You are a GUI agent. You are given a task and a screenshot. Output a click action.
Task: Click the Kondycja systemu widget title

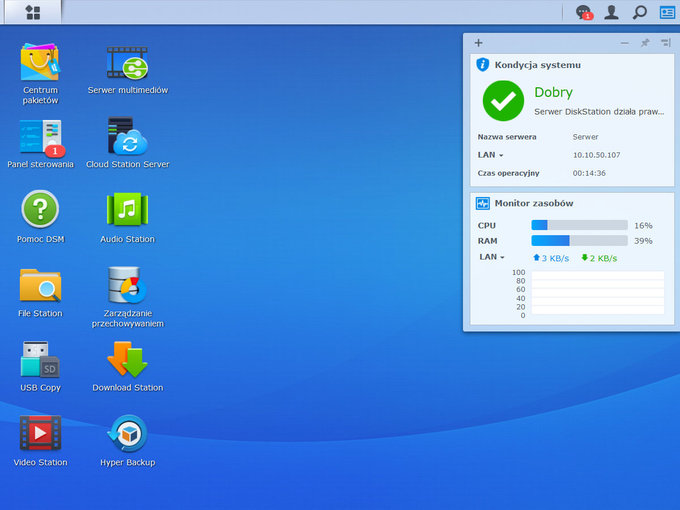[538, 65]
